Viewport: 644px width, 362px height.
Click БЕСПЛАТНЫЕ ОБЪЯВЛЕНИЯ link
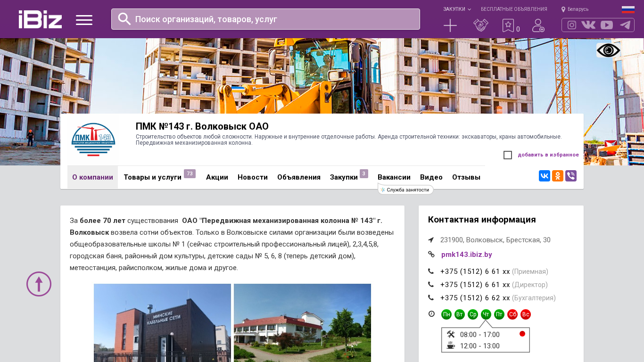click(514, 9)
